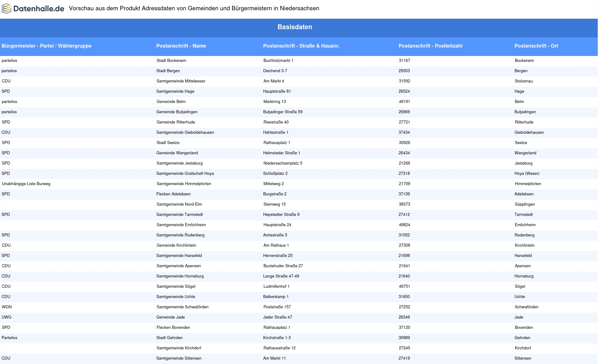The image size is (598, 364).
Task: Click the town name Stolzenau
Action: (524, 81)
